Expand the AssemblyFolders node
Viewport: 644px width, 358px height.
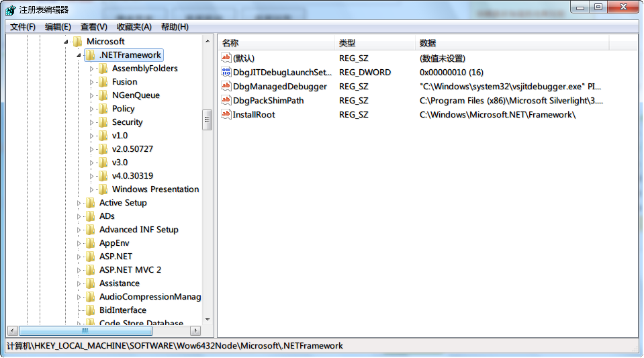pyautogui.click(x=91, y=69)
